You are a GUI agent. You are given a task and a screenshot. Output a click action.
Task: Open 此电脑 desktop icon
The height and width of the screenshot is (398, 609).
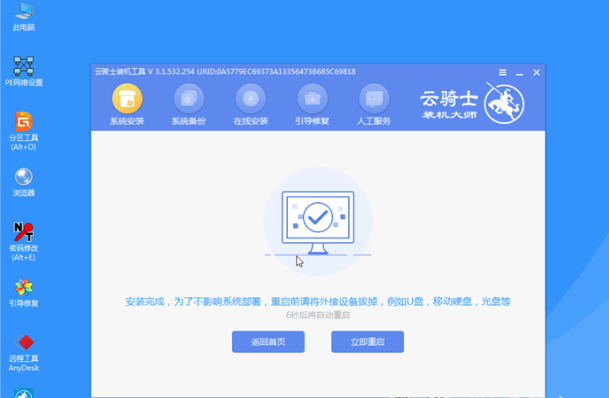24,16
